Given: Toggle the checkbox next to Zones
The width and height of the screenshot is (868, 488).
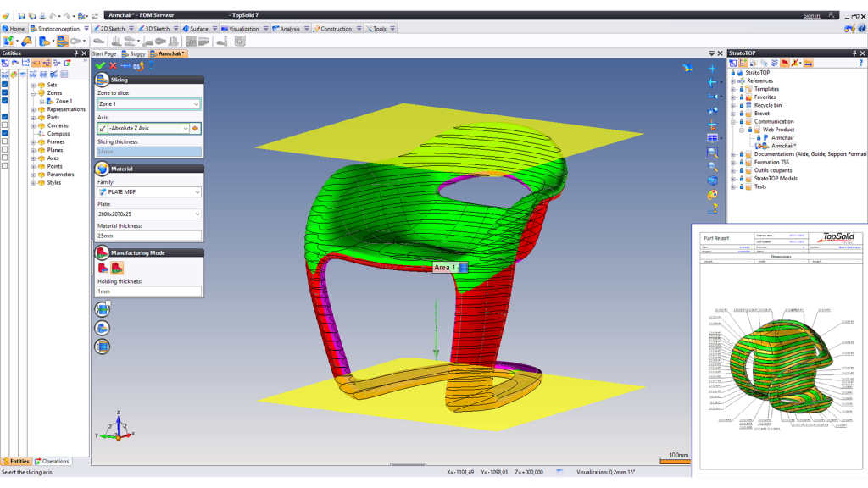Looking at the screenshot, I should 5,93.
